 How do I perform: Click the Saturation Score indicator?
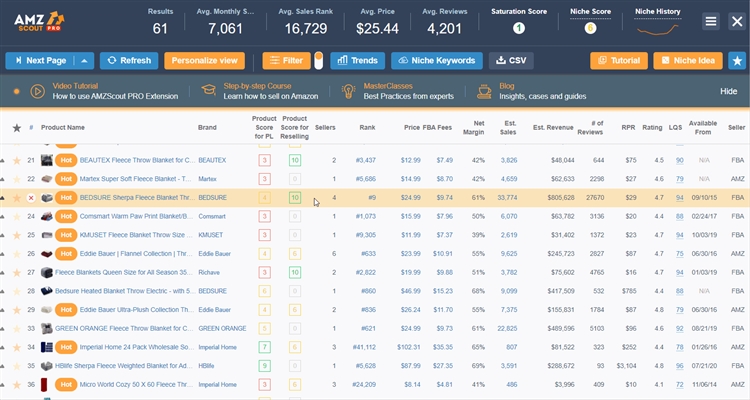click(519, 28)
